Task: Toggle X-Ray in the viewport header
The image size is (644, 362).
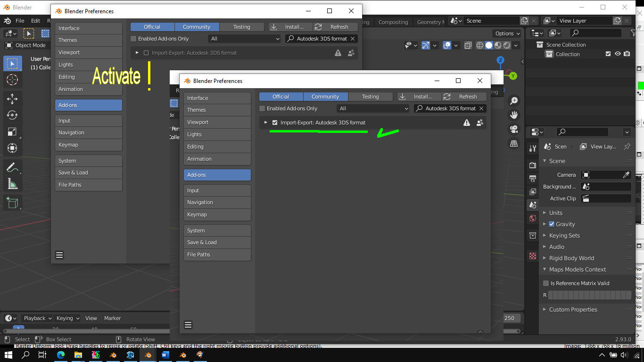Action: click(x=468, y=45)
